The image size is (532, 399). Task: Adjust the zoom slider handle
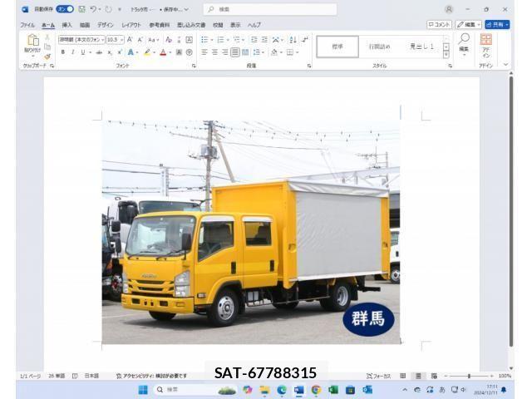[x=469, y=376]
